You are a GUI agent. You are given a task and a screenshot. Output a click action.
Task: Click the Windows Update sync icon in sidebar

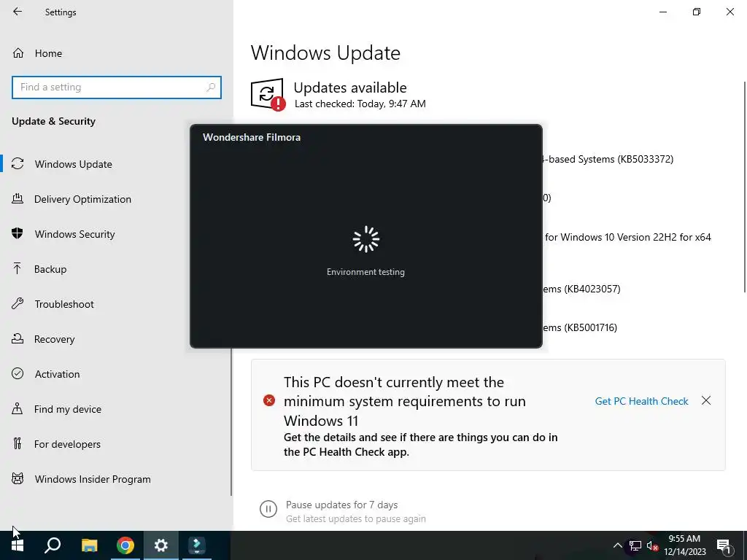tap(18, 164)
